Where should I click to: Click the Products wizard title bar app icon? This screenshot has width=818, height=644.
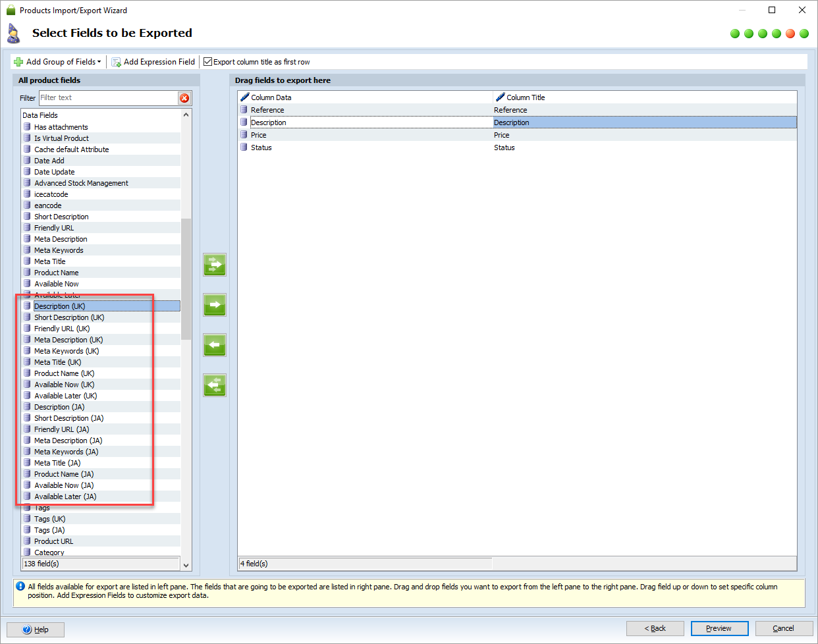point(11,10)
